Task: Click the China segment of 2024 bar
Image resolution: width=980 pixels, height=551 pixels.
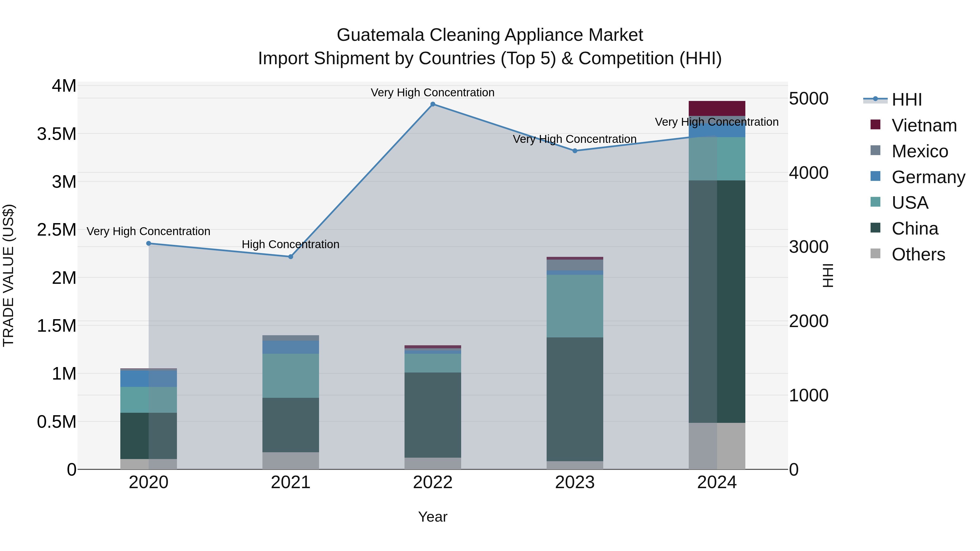Action: (717, 301)
